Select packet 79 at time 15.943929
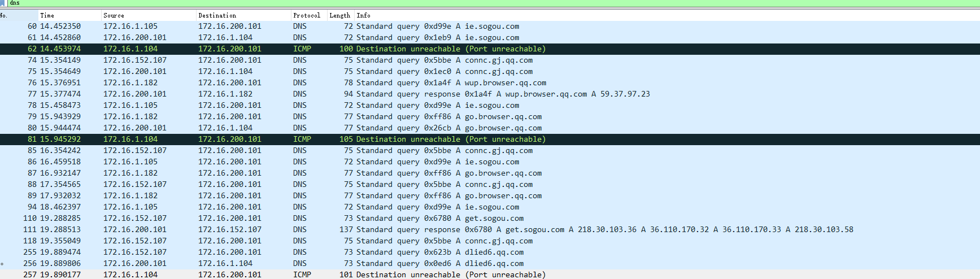Image resolution: width=980 pixels, height=279 pixels. point(490,117)
